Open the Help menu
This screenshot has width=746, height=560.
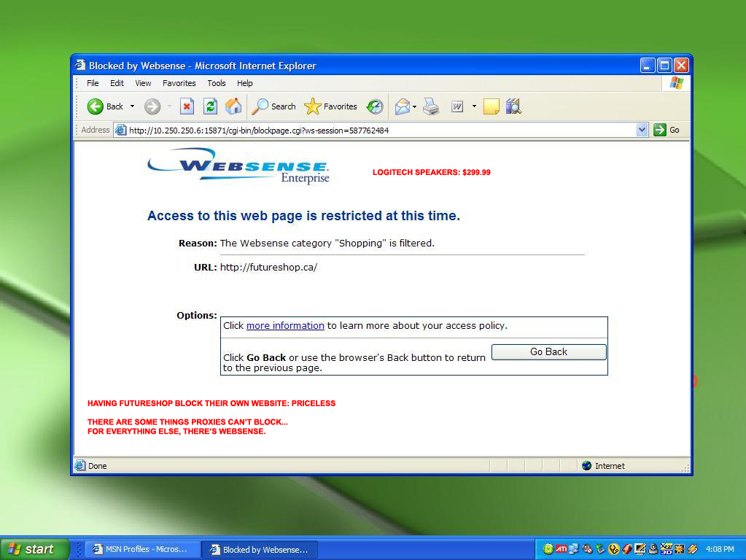(245, 83)
